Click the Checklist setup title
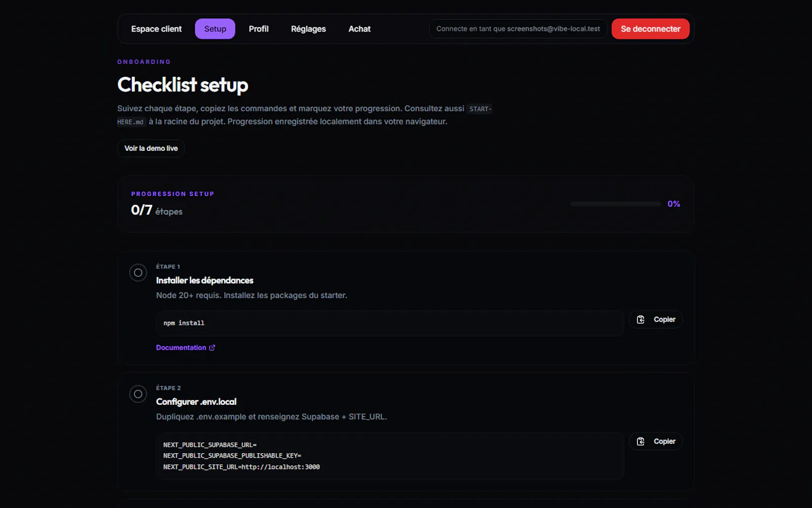 click(183, 85)
